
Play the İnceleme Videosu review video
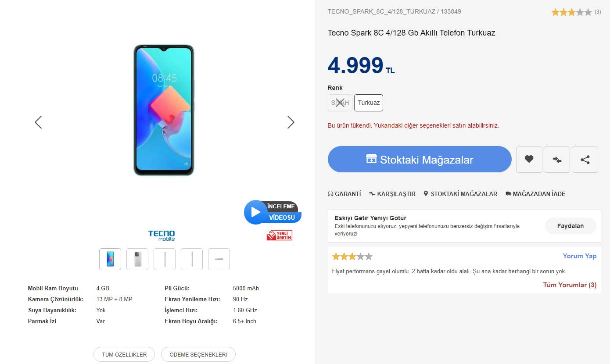click(x=273, y=212)
